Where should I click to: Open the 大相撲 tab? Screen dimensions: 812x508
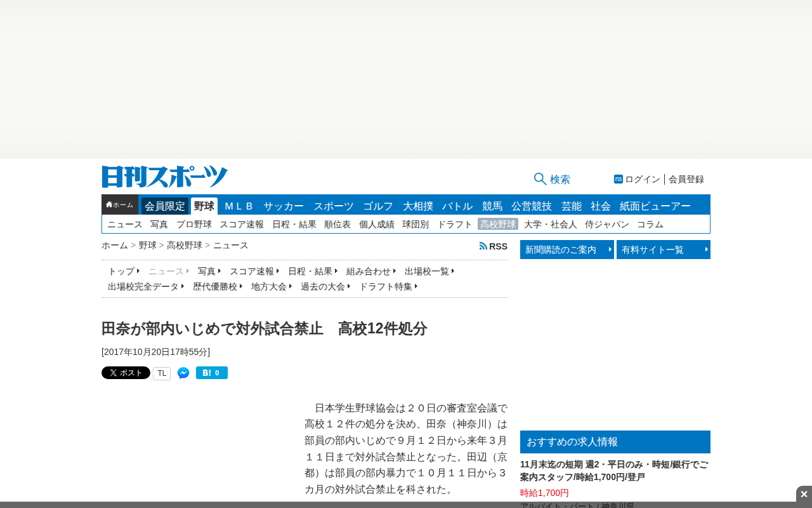tap(418, 206)
